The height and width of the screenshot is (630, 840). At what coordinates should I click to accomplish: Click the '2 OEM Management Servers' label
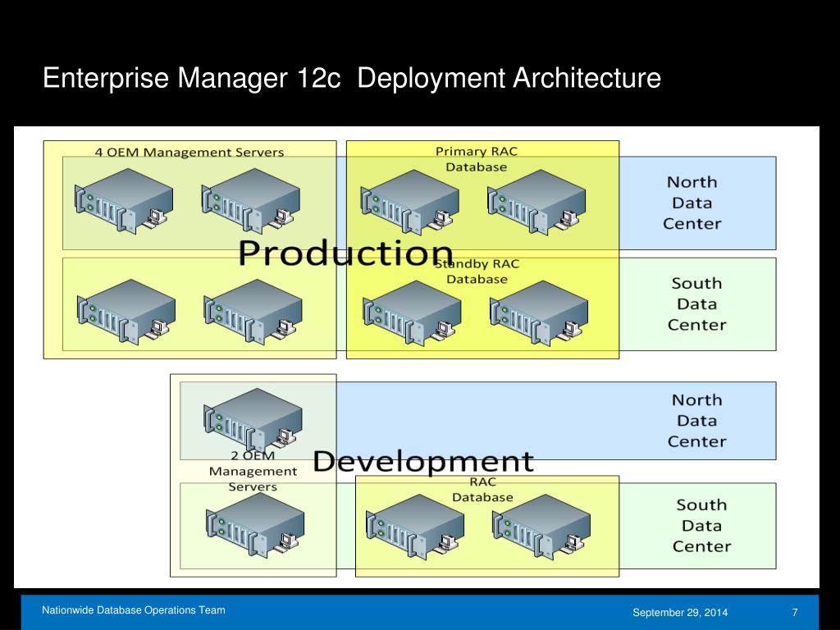point(253,471)
